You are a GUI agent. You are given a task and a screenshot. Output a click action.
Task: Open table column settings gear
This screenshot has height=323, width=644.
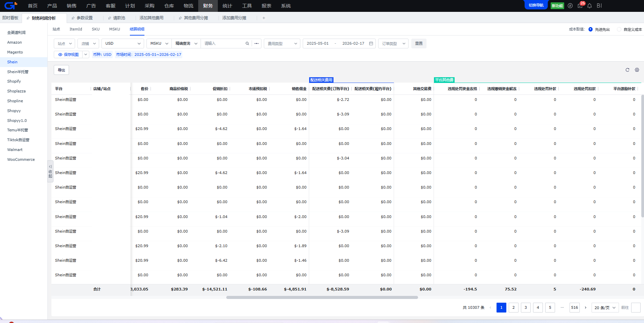pyautogui.click(x=637, y=70)
